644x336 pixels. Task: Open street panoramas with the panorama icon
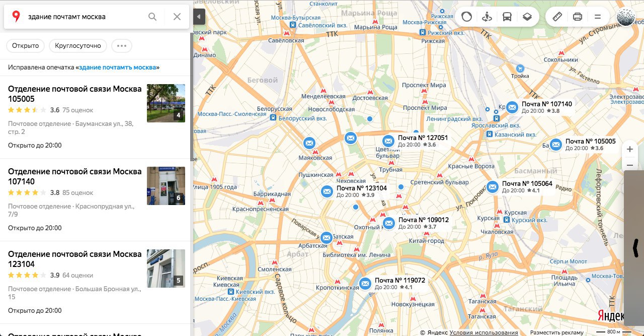(x=487, y=17)
